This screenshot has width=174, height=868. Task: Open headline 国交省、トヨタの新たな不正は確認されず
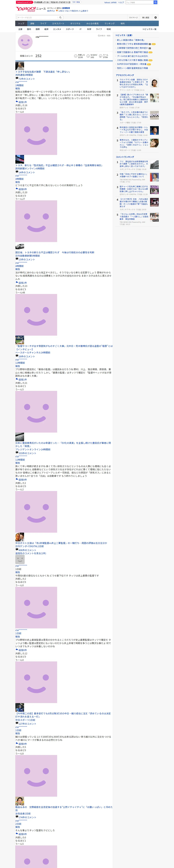55,252
